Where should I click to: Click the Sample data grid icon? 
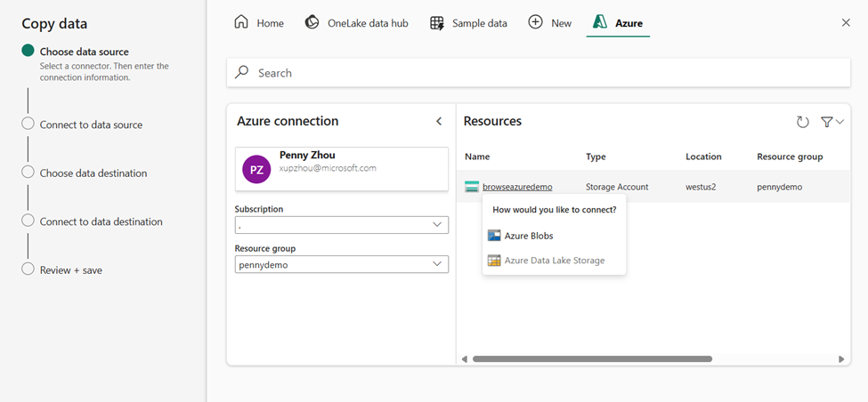pyautogui.click(x=437, y=22)
